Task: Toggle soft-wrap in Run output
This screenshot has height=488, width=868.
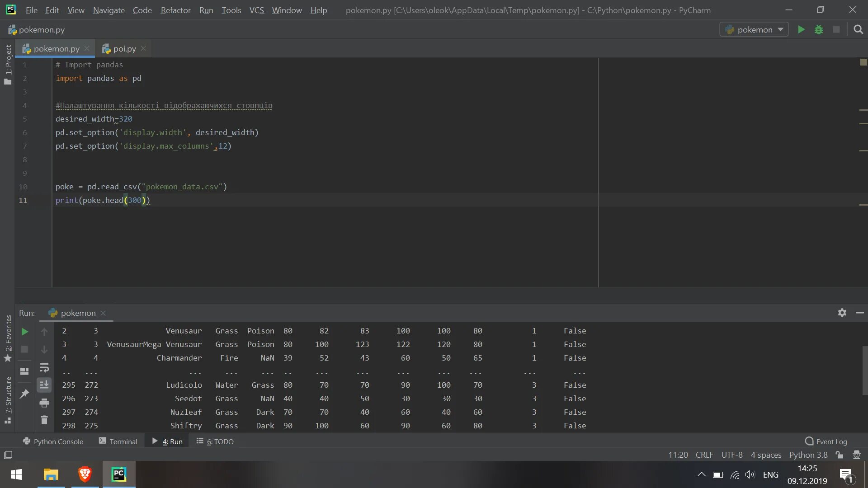Action: [44, 367]
